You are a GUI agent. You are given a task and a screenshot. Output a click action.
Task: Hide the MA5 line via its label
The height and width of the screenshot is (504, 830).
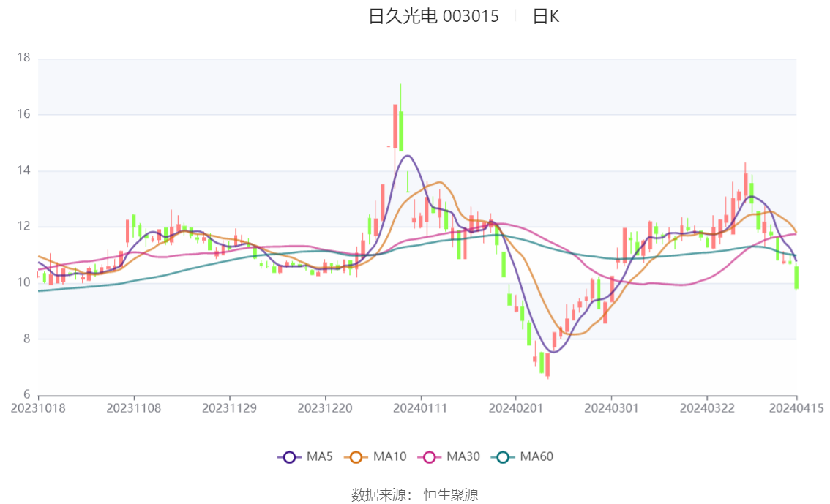click(x=320, y=456)
